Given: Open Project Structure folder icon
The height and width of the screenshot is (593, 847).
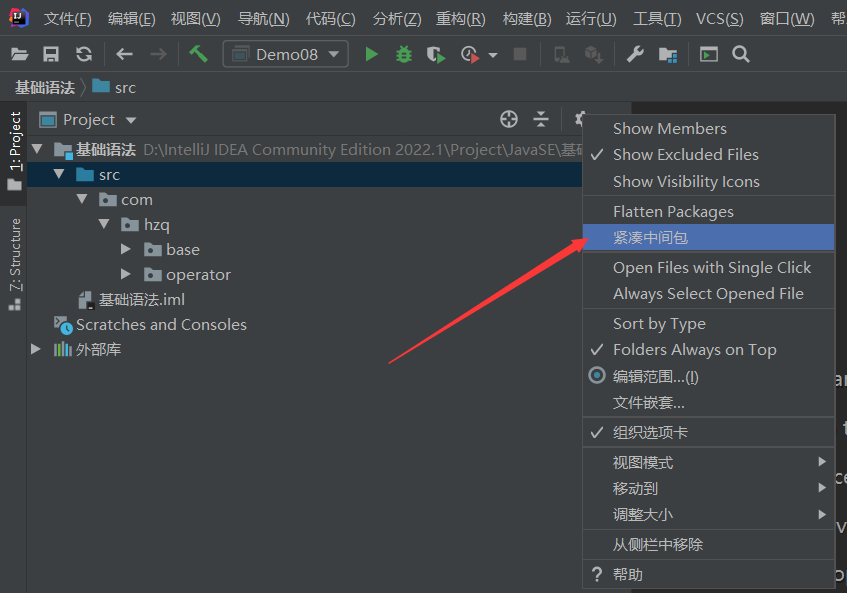Looking at the screenshot, I should [x=668, y=55].
